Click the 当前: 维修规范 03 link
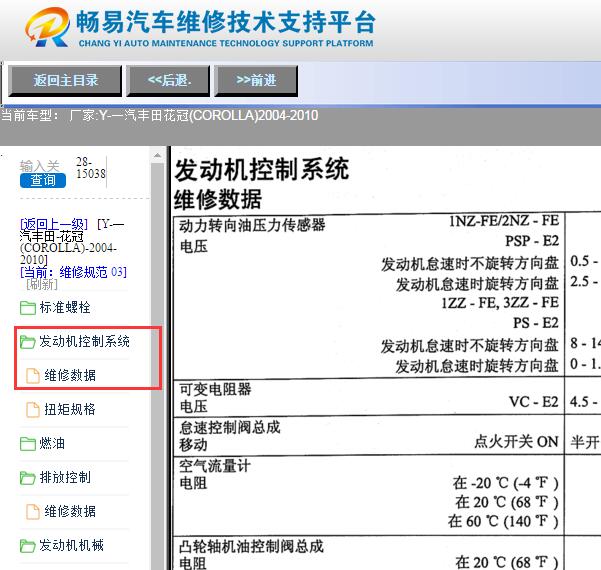Image resolution: width=601 pixels, height=570 pixels. (73, 272)
